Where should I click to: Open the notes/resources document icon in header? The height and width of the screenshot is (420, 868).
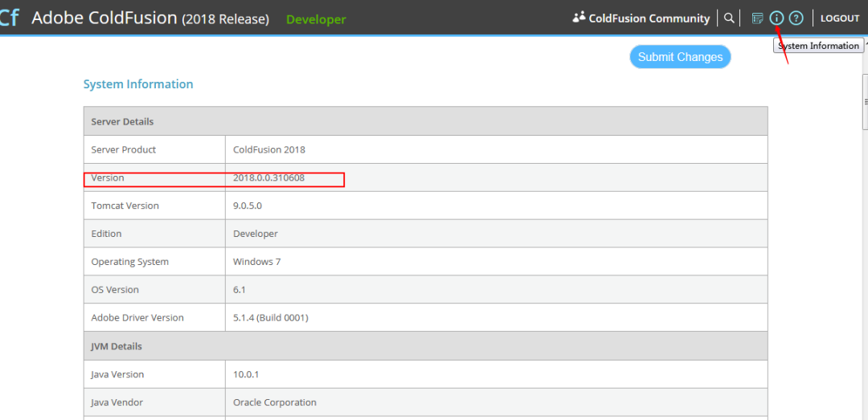[757, 18]
